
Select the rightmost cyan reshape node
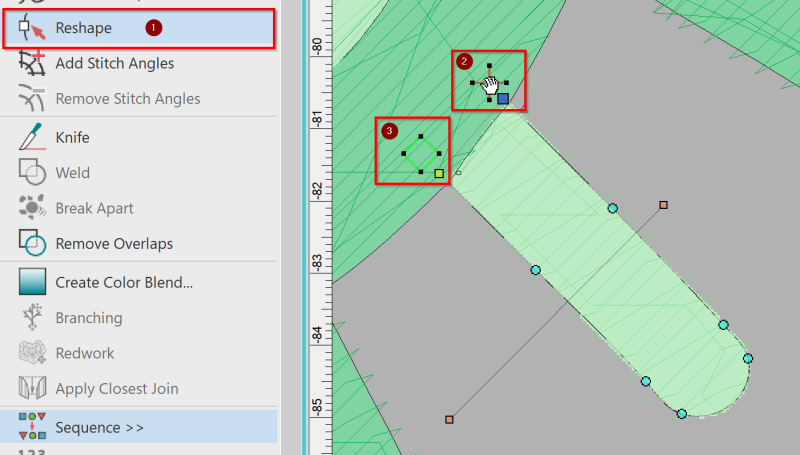[748, 359]
